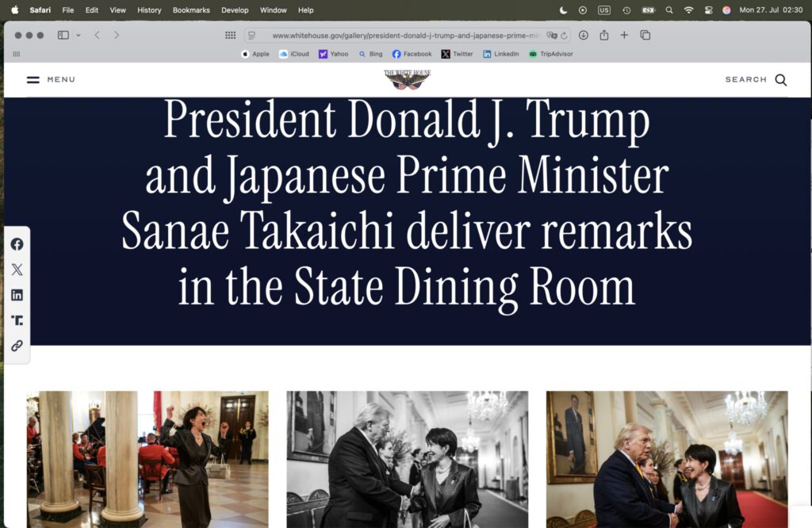Open the iCloud bookmark
This screenshot has width=812, height=528.
[x=293, y=54]
